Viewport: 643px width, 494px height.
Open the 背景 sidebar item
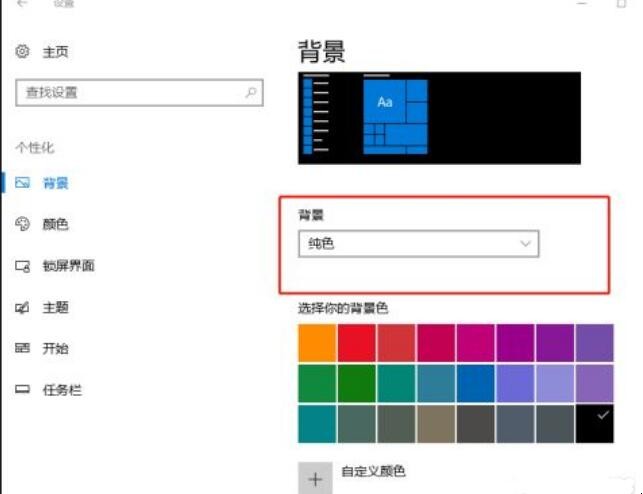pos(55,183)
